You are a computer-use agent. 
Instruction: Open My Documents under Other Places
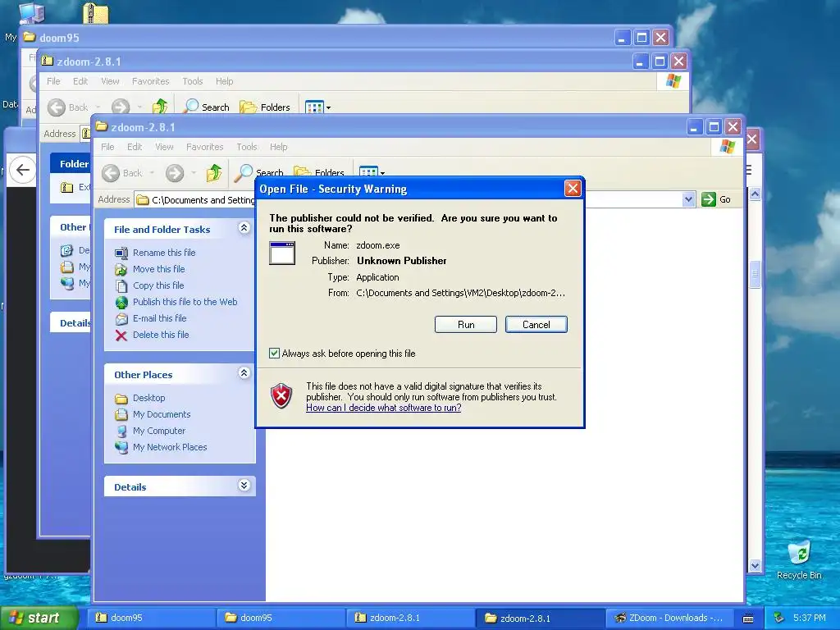point(162,414)
